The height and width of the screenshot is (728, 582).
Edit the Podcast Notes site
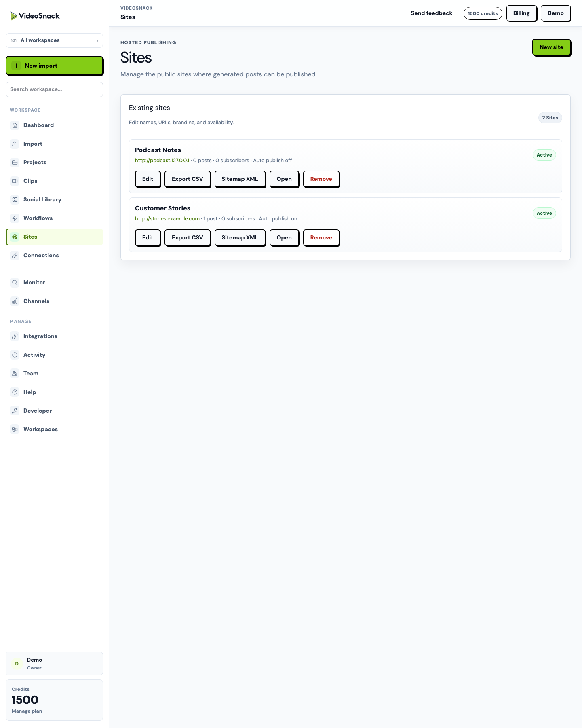click(148, 179)
